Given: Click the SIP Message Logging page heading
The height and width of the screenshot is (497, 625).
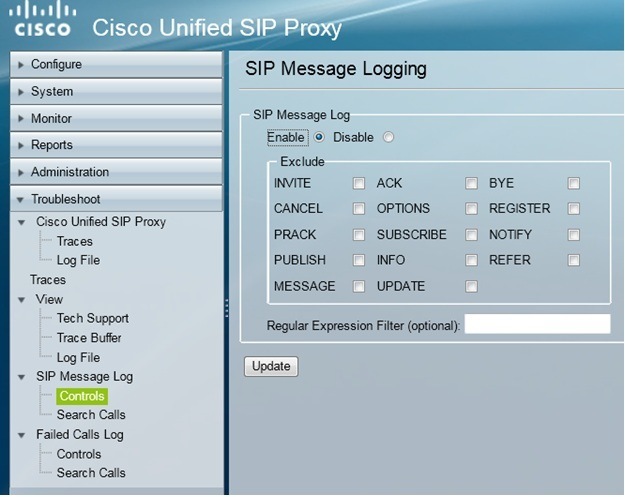Looking at the screenshot, I should pyautogui.click(x=336, y=69).
